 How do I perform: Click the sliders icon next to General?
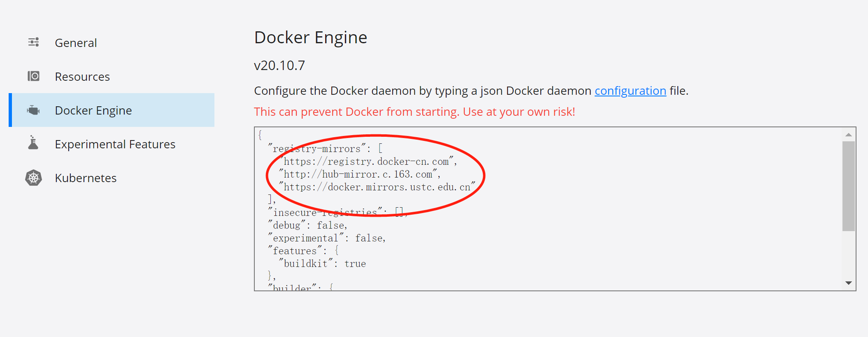pyautogui.click(x=33, y=42)
